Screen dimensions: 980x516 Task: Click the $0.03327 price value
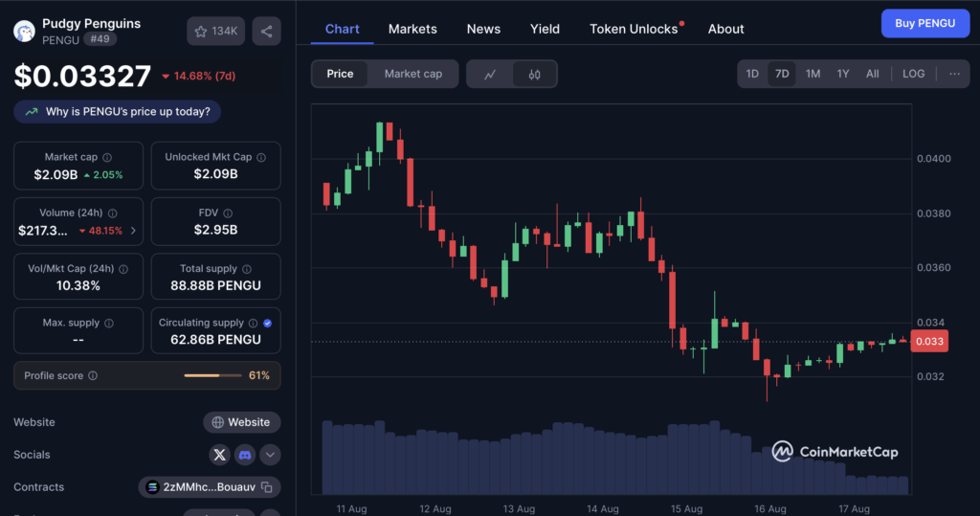82,77
